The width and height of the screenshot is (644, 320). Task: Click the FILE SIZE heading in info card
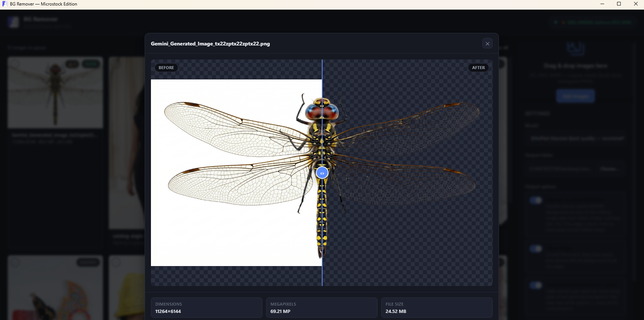tap(395, 304)
